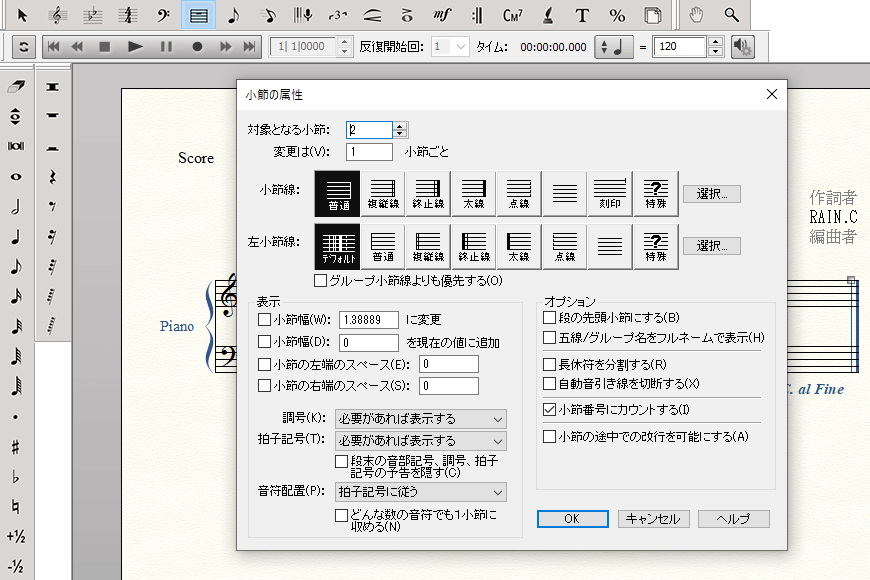Click the tempo field showing 120
Viewport: 870px width, 580px height.
(679, 46)
